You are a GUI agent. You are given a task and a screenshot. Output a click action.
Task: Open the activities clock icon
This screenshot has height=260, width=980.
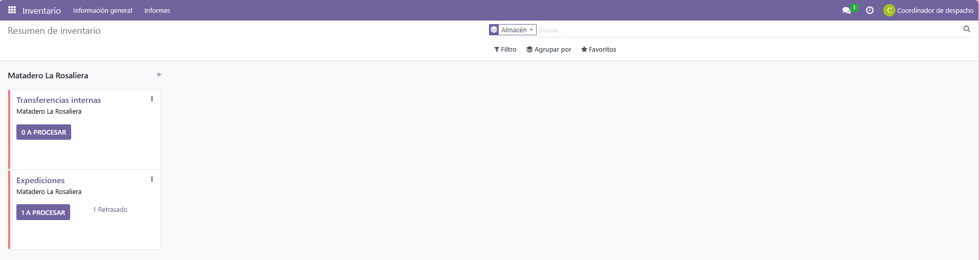click(x=869, y=10)
